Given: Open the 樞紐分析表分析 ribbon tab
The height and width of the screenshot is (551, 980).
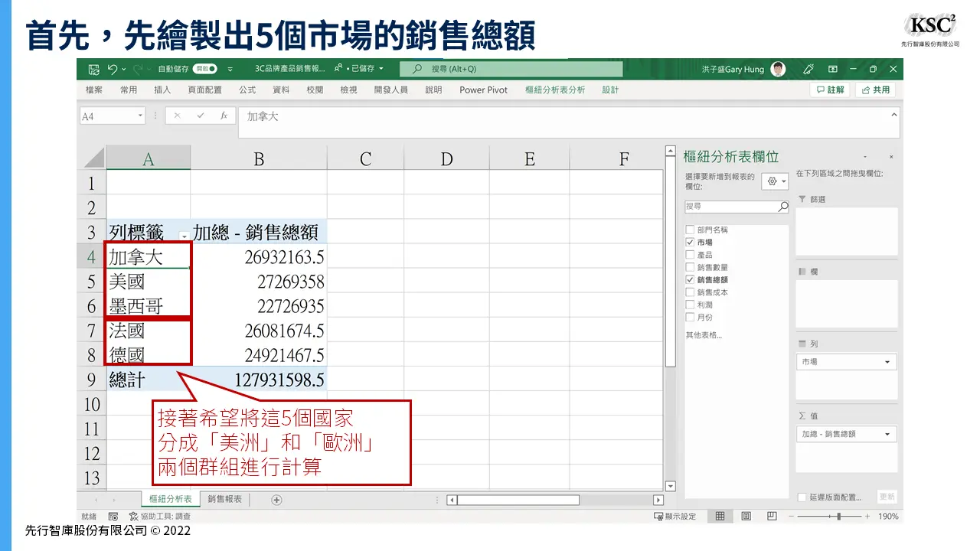Looking at the screenshot, I should (x=555, y=90).
